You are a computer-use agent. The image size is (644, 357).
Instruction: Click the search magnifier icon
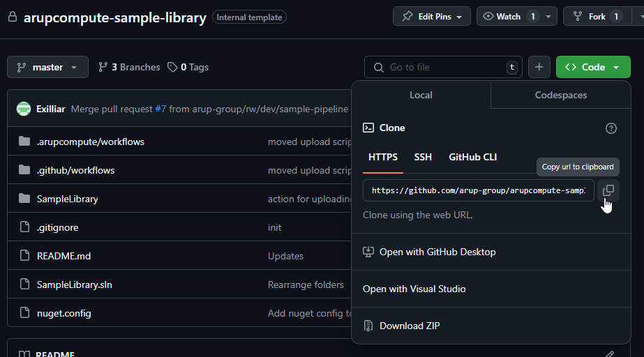(x=379, y=68)
